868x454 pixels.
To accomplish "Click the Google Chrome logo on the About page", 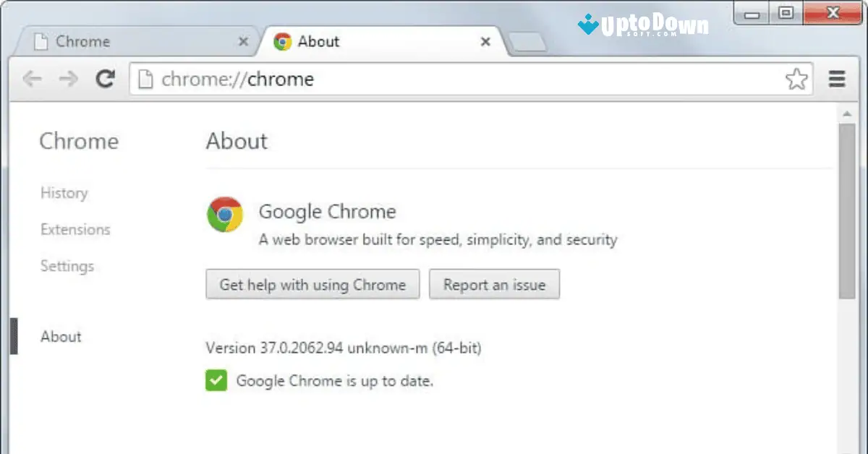I will pyautogui.click(x=226, y=215).
